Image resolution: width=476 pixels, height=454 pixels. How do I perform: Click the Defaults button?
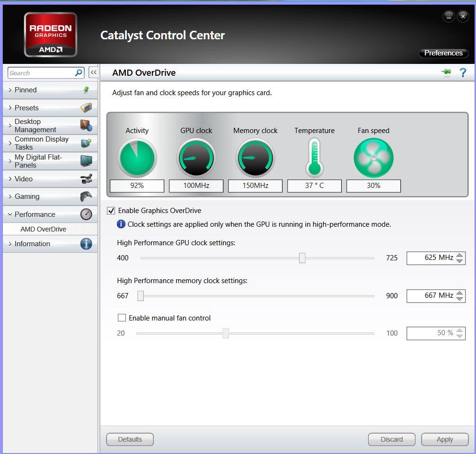(x=130, y=439)
